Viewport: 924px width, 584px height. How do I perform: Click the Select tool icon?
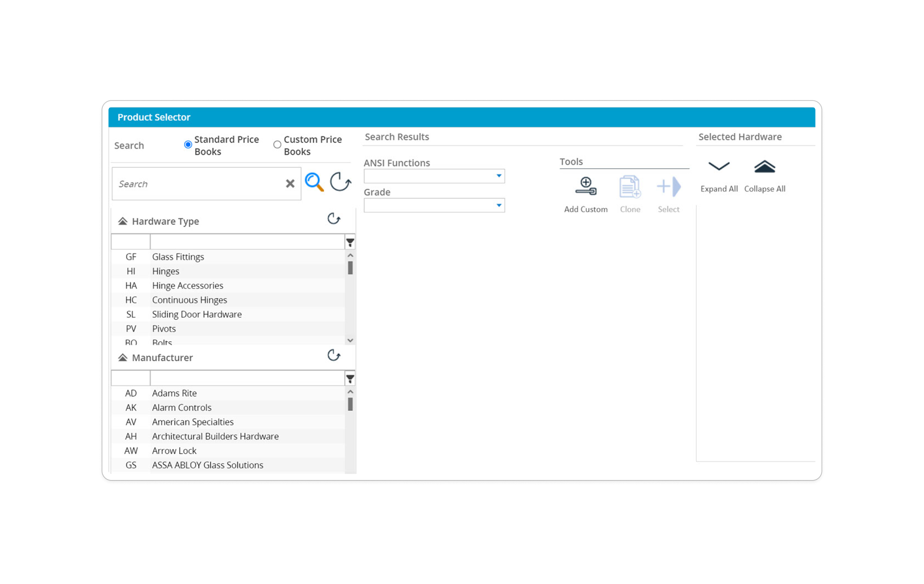[669, 187]
